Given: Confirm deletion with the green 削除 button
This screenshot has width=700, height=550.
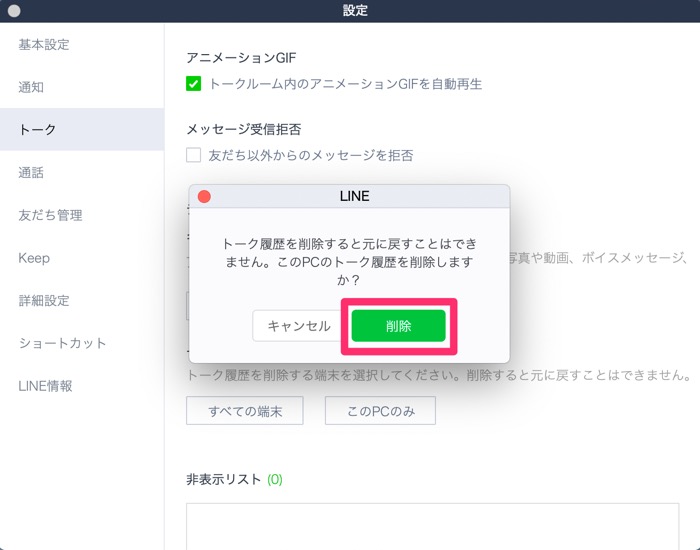Looking at the screenshot, I should pyautogui.click(x=398, y=326).
